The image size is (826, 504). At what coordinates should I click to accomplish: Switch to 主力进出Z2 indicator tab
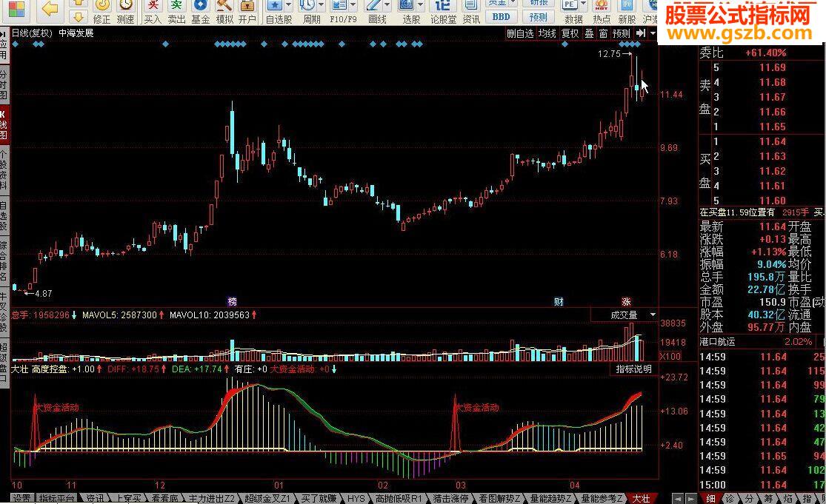[x=211, y=498]
